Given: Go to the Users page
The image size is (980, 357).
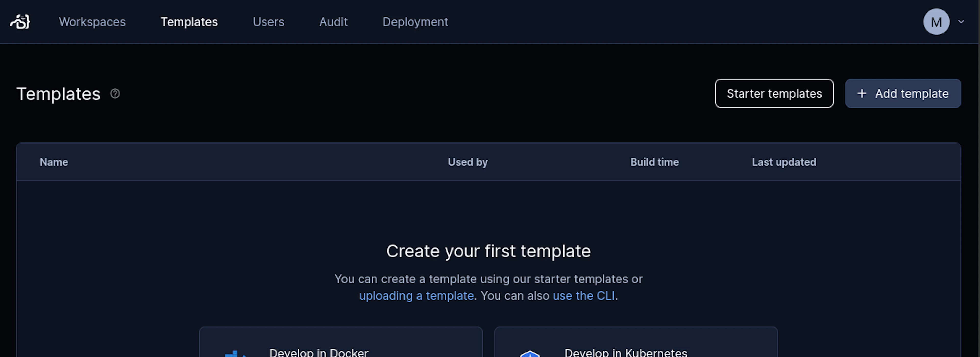Looking at the screenshot, I should point(268,22).
